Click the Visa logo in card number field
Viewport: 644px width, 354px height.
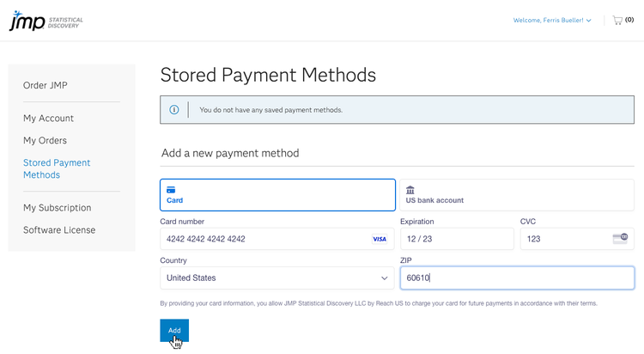coord(380,239)
